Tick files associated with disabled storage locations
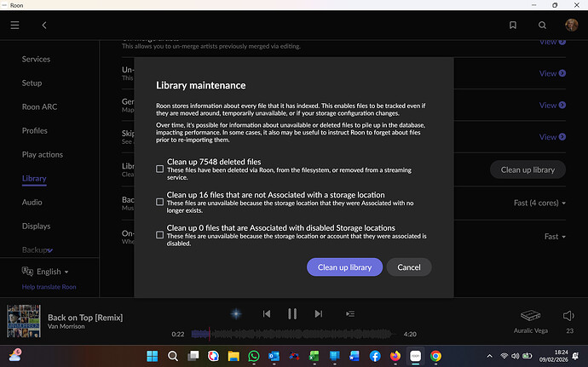588x367 pixels. tap(160, 235)
